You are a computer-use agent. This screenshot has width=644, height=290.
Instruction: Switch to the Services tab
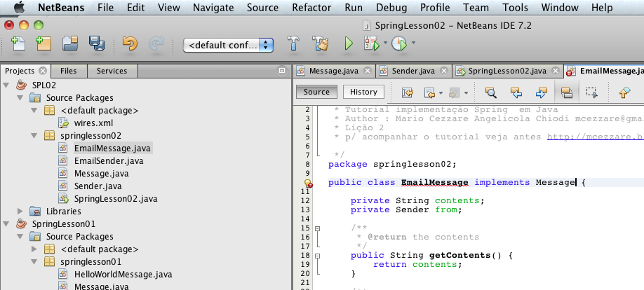(x=112, y=71)
